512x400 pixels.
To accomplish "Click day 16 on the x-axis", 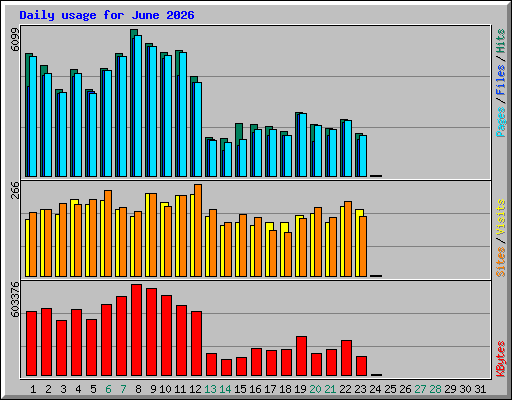I will (x=255, y=389).
